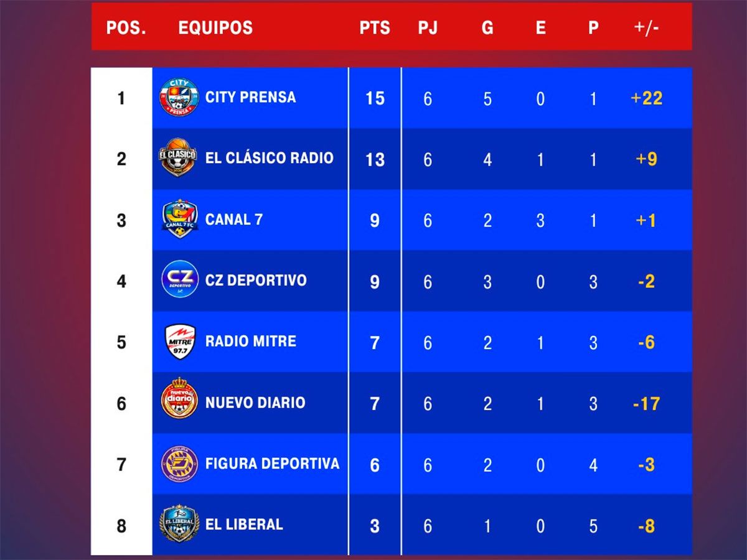
Task: Click the El Liberal shield logo
Action: 179,524
